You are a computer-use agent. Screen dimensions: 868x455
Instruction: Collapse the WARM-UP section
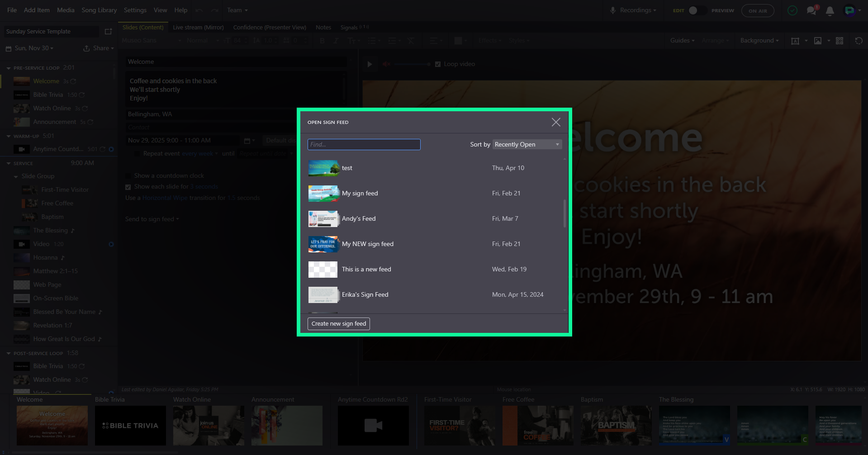coord(9,136)
